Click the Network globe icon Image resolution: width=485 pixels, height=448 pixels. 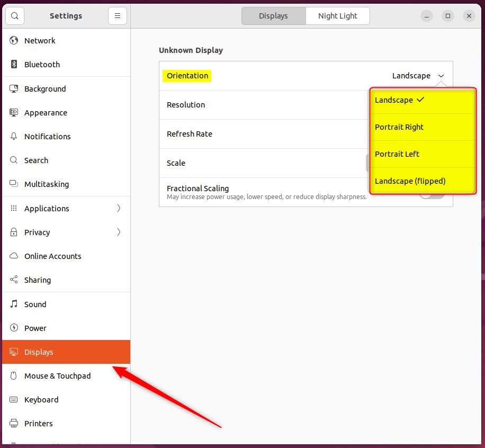click(14, 40)
